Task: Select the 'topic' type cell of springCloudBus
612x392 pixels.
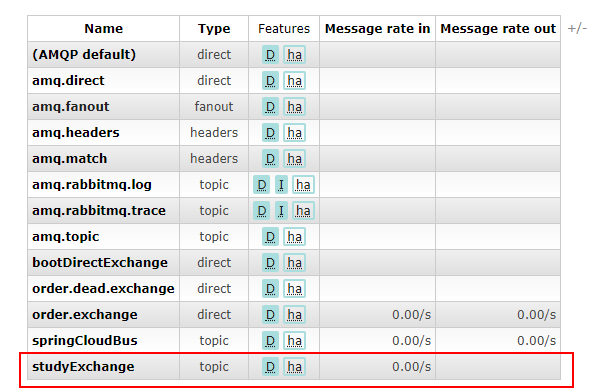Action: tap(214, 341)
